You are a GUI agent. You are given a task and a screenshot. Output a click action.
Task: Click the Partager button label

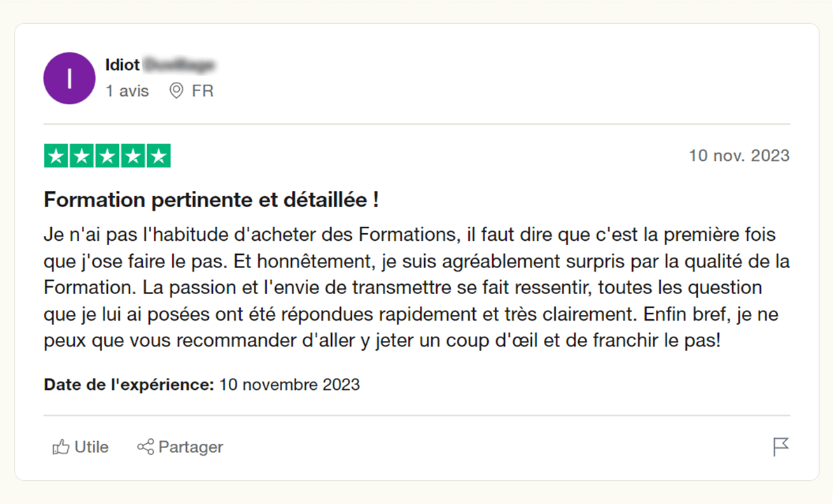tap(190, 447)
